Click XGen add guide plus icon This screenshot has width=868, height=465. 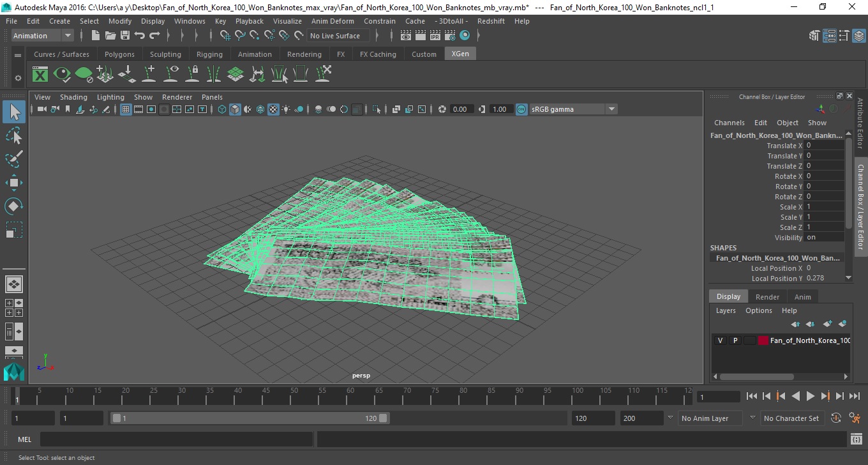click(x=149, y=75)
